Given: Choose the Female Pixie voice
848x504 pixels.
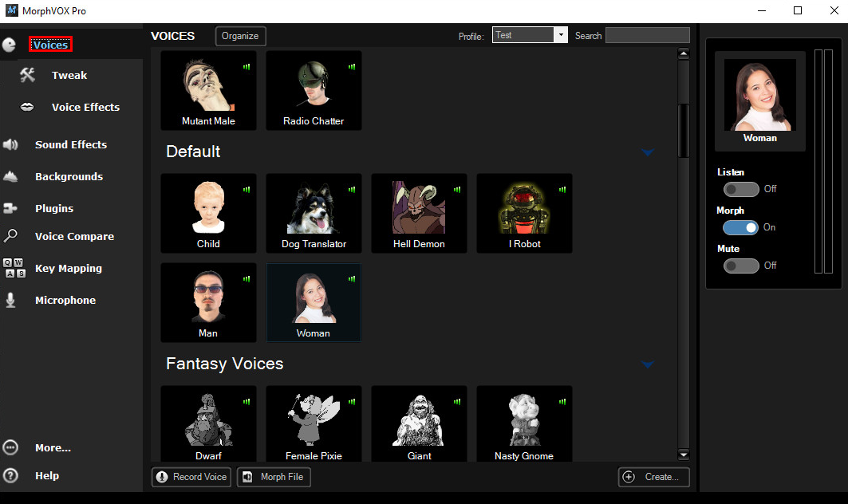Looking at the screenshot, I should [x=314, y=423].
